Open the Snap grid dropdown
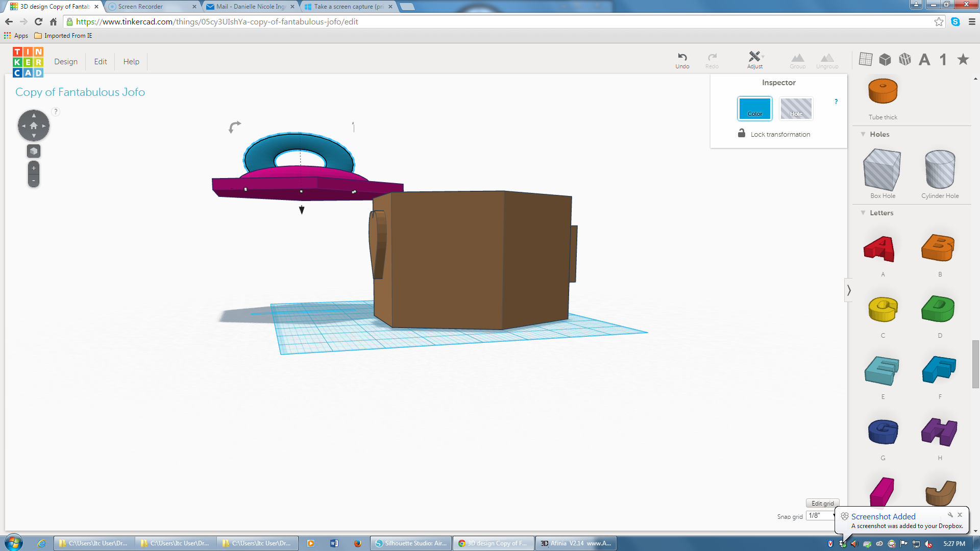The height and width of the screenshot is (551, 980). click(821, 516)
